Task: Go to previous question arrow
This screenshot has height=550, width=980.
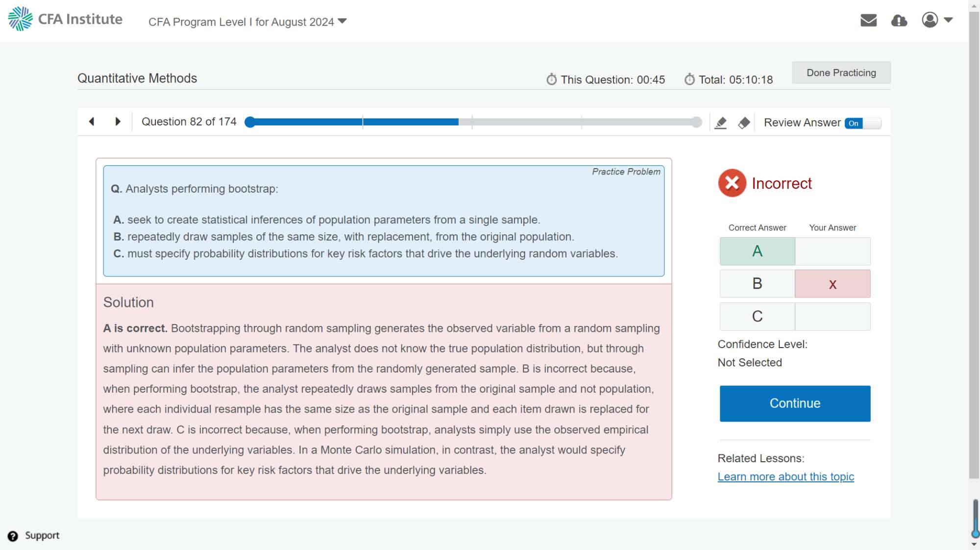Action: coord(92,122)
